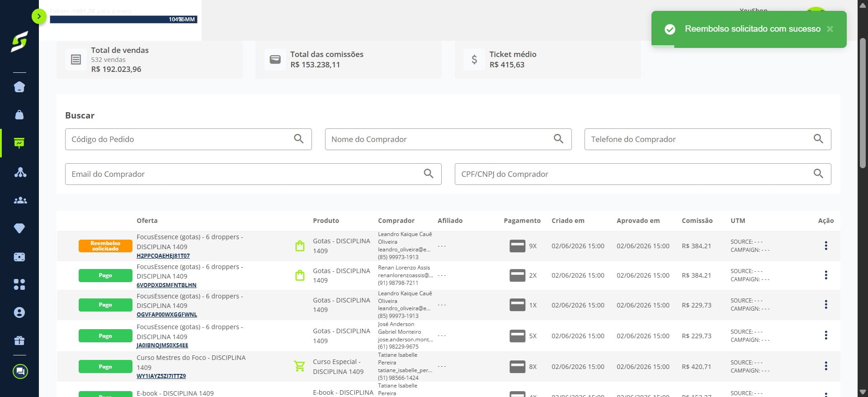Click the search icon in Email do Comprador

click(x=429, y=174)
